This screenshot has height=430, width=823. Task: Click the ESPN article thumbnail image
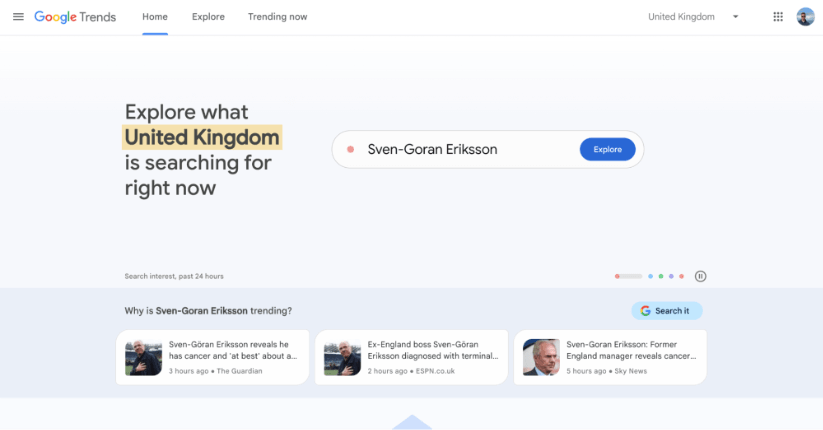pyautogui.click(x=342, y=357)
